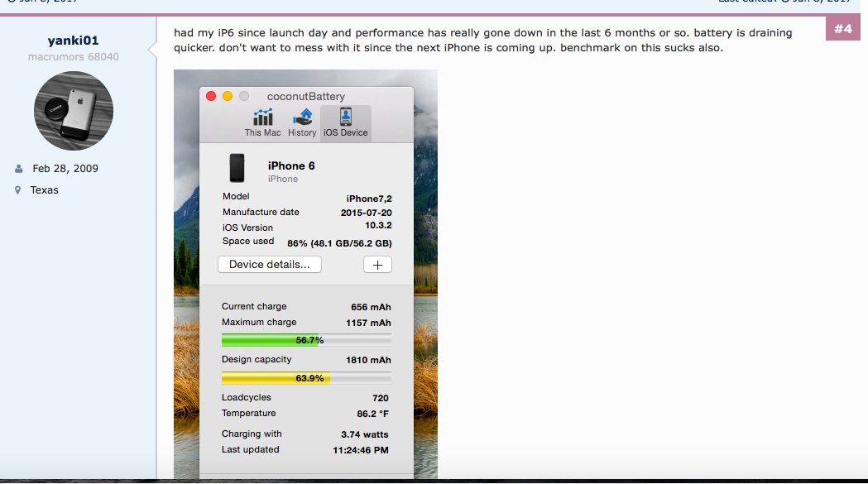Click the greyed-out zoom button of coconutBattery
The height and width of the screenshot is (484, 868).
tap(244, 96)
